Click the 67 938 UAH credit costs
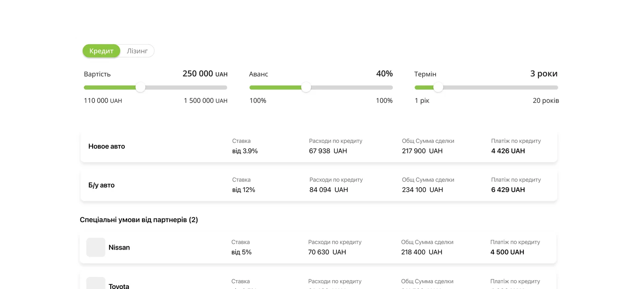This screenshot has height=289, width=644. click(x=328, y=151)
